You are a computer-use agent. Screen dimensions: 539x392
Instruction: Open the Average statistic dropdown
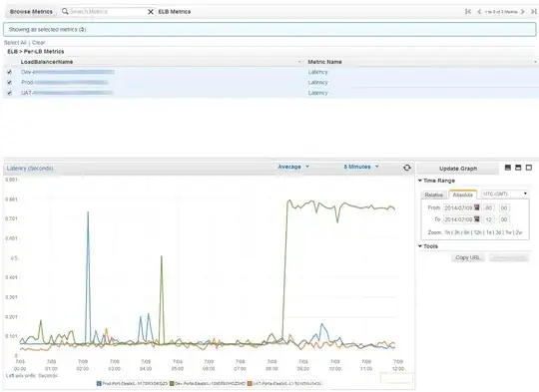pyautogui.click(x=293, y=167)
